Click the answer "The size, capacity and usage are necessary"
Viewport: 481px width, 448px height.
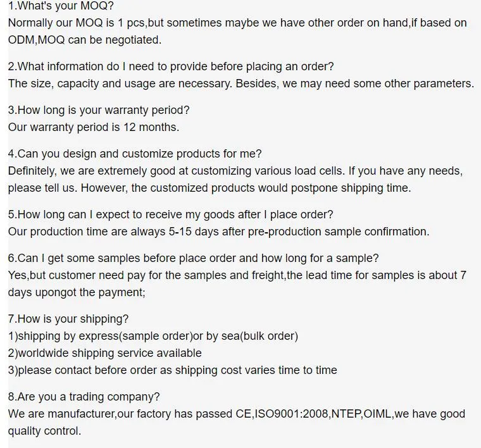pyautogui.click(x=240, y=84)
